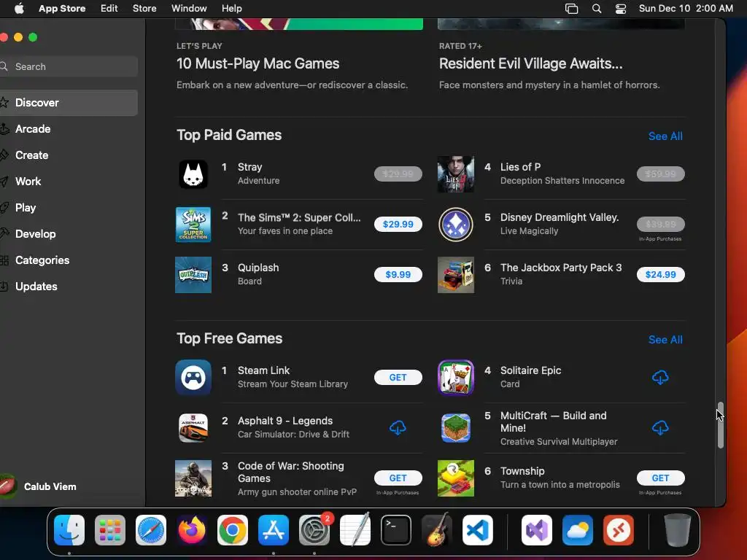This screenshot has width=747, height=560.
Task: Launch Firefox from the Dock
Action: click(x=192, y=530)
